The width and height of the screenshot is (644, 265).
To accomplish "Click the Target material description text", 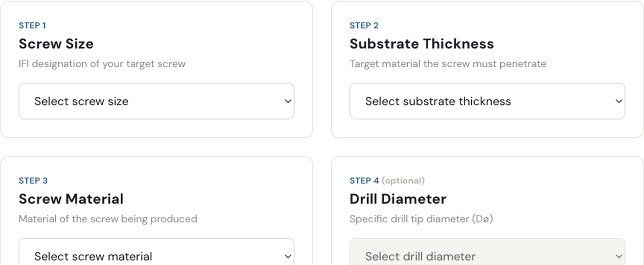I will pyautogui.click(x=448, y=64).
